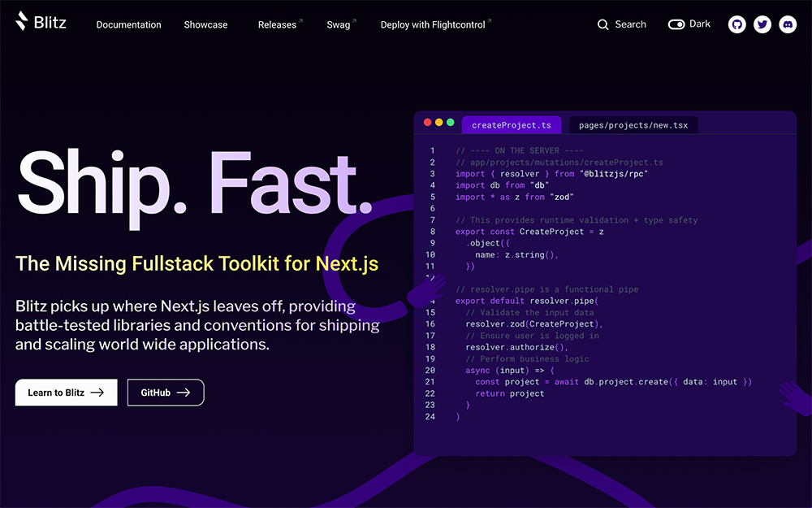Click code line 'resolver.zod(CreateProject),'
This screenshot has height=508, width=812.
[x=534, y=324]
